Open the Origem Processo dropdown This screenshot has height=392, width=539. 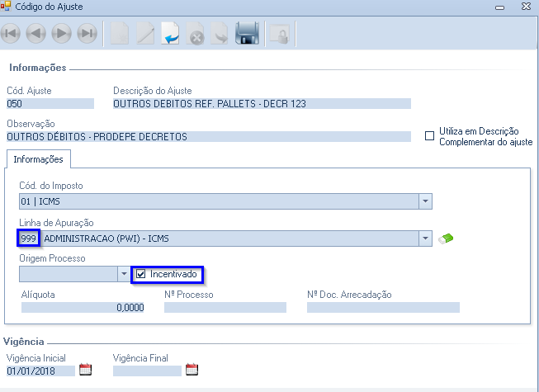(x=124, y=274)
